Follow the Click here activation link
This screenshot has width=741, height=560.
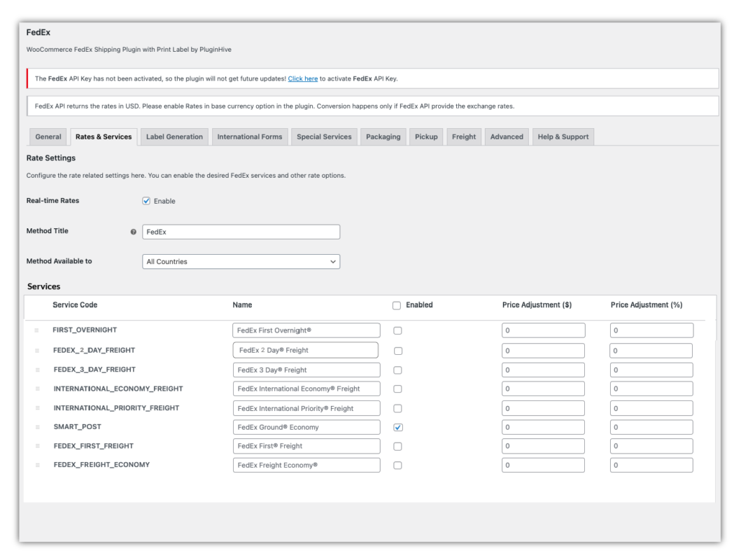(303, 79)
